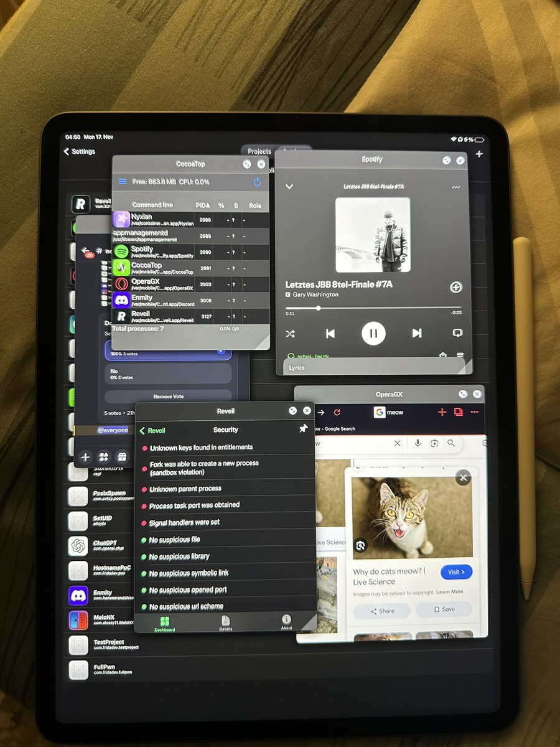Viewport: 560px width, 747px height.
Task: Sort CocoaTop by PID column
Action: click(204, 205)
